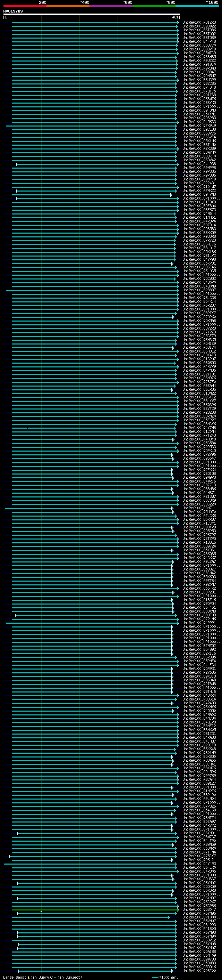Open hit UniRef100_A9NPP8

(x=199, y=168)
